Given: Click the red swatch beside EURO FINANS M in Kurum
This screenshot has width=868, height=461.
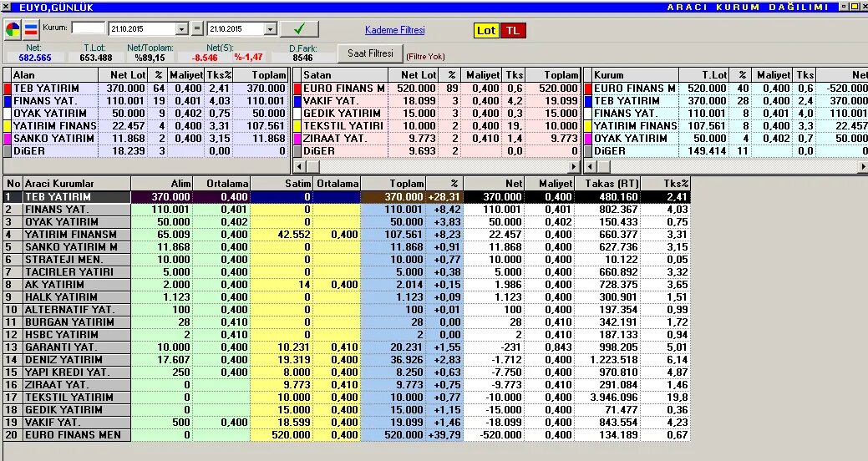Looking at the screenshot, I should pyautogui.click(x=588, y=89).
